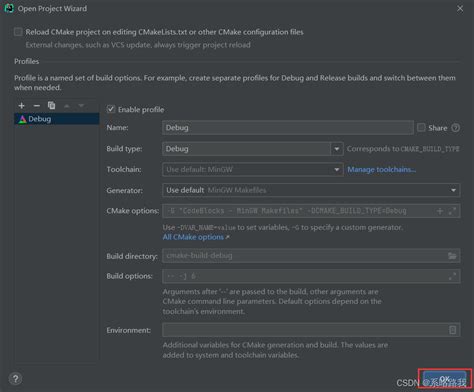Open the Manage toolchains link
The image size is (474, 392).
382,170
